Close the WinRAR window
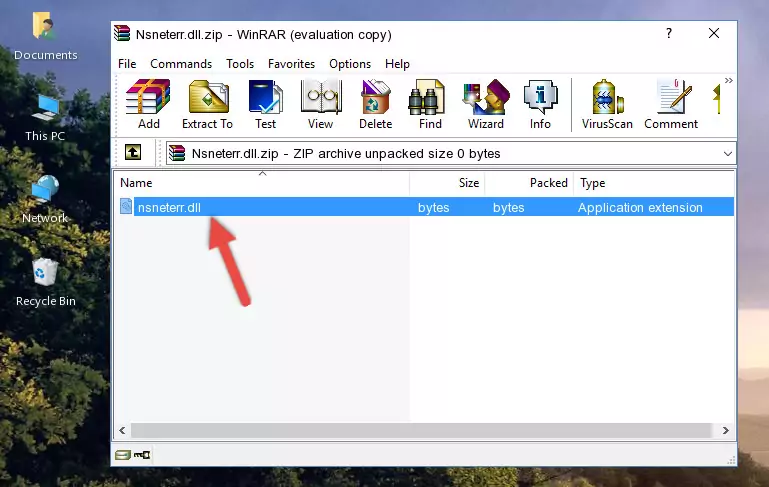 (714, 33)
